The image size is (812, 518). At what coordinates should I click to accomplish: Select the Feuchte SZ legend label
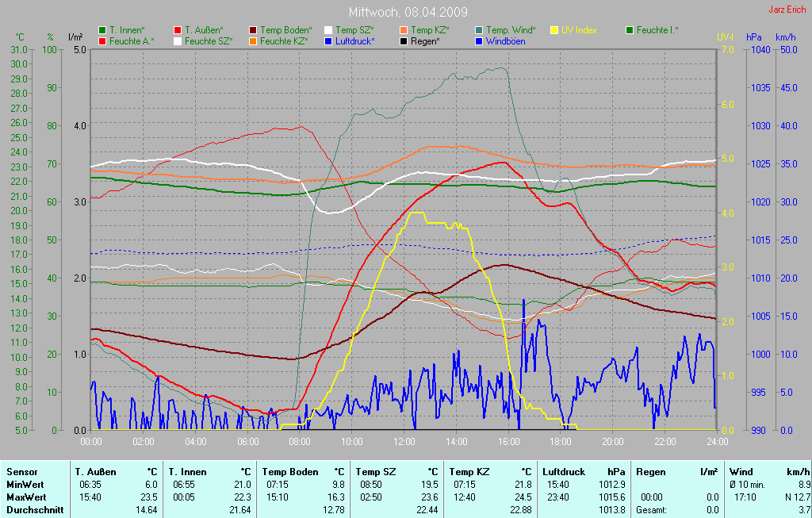(x=208, y=40)
